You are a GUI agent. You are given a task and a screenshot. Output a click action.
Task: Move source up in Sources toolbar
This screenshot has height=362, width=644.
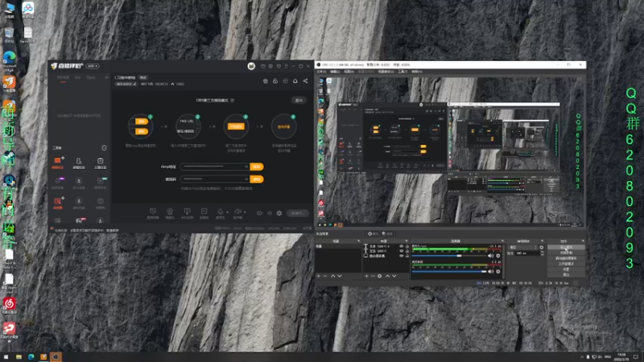click(387, 276)
